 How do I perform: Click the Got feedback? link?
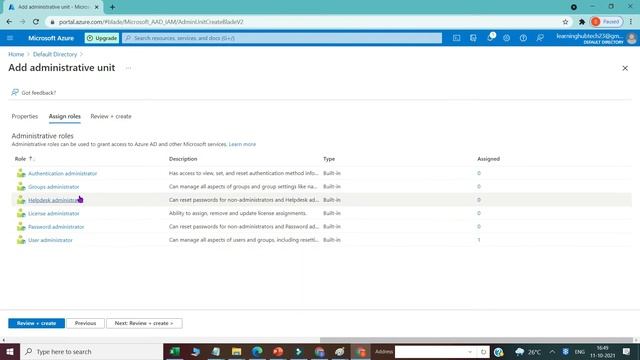[x=34, y=93]
